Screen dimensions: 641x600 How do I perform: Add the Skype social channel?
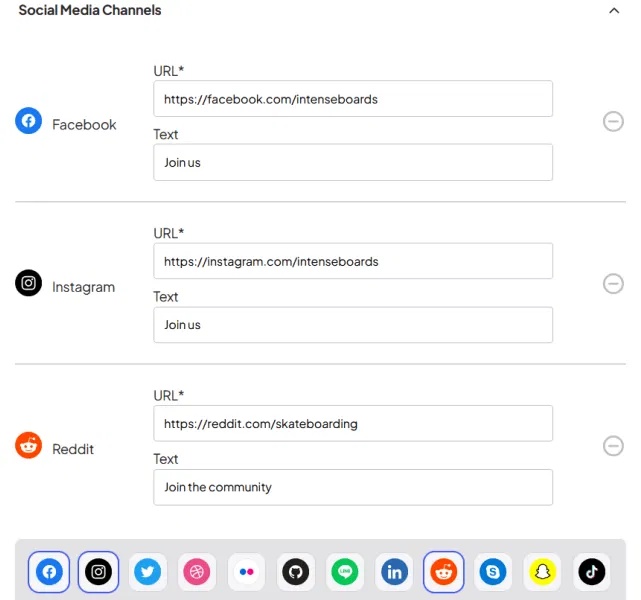point(492,572)
